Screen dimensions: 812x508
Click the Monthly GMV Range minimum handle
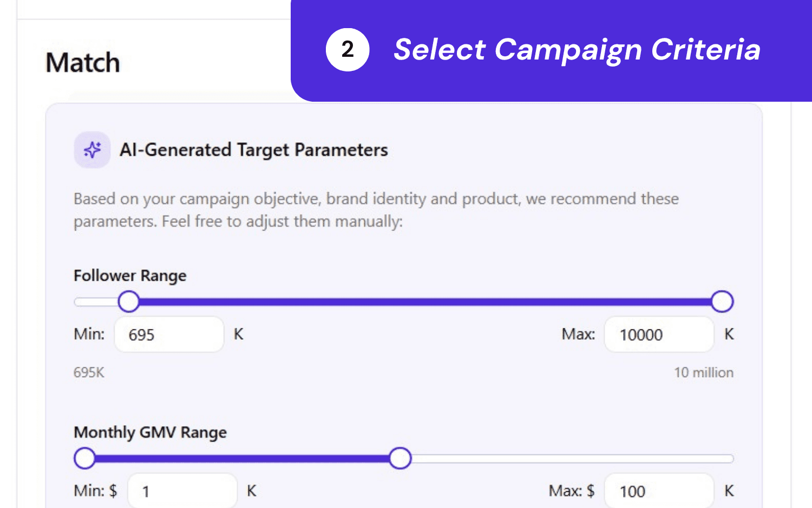pos(84,458)
